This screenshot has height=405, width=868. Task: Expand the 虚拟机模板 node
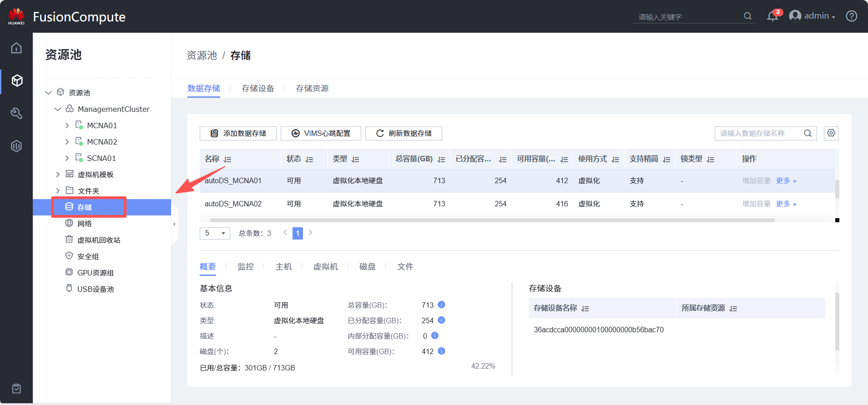[58, 175]
